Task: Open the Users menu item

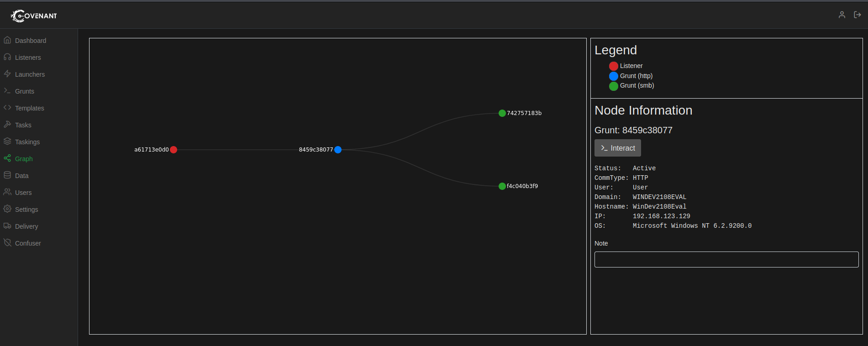Action: 23,193
